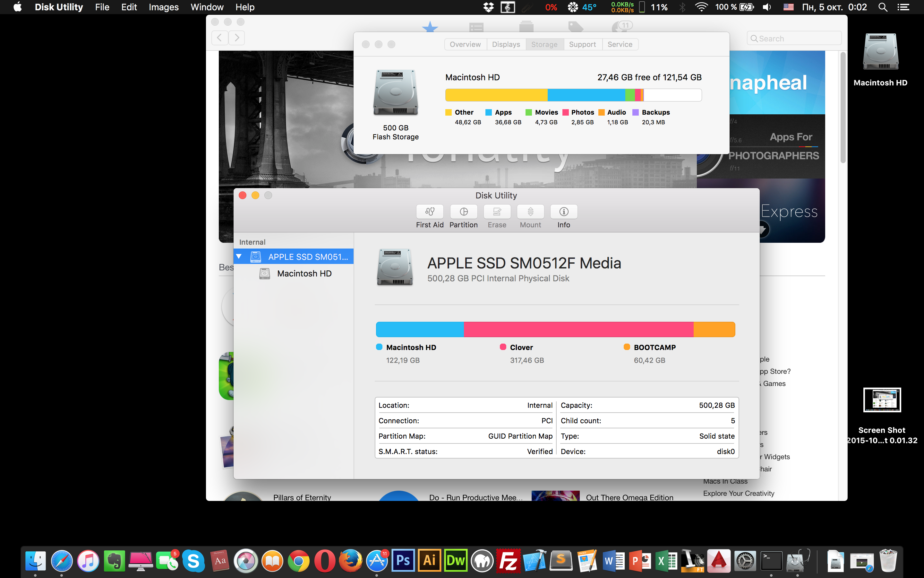This screenshot has width=924, height=578.
Task: Click the volume speaker icon in menu bar
Action: 767,7
